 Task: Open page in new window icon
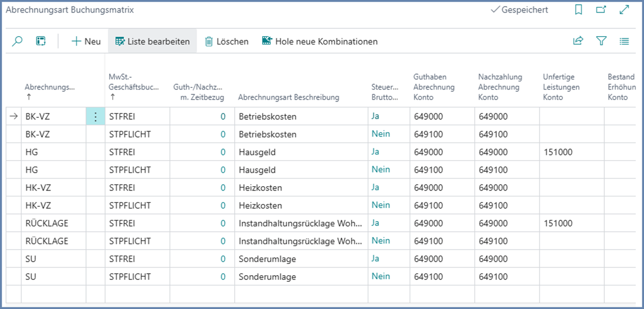coord(601,10)
